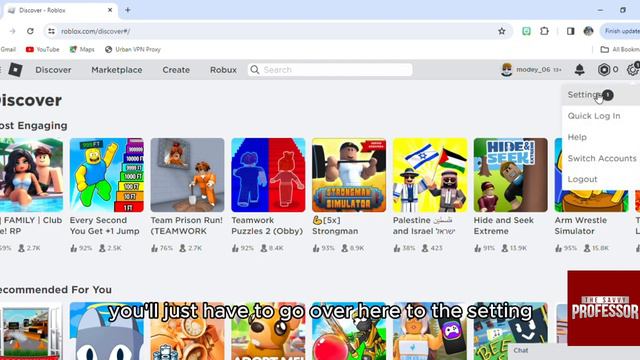Go to the Discover nav tab
Viewport: 640px width, 360px height.
coord(53,70)
